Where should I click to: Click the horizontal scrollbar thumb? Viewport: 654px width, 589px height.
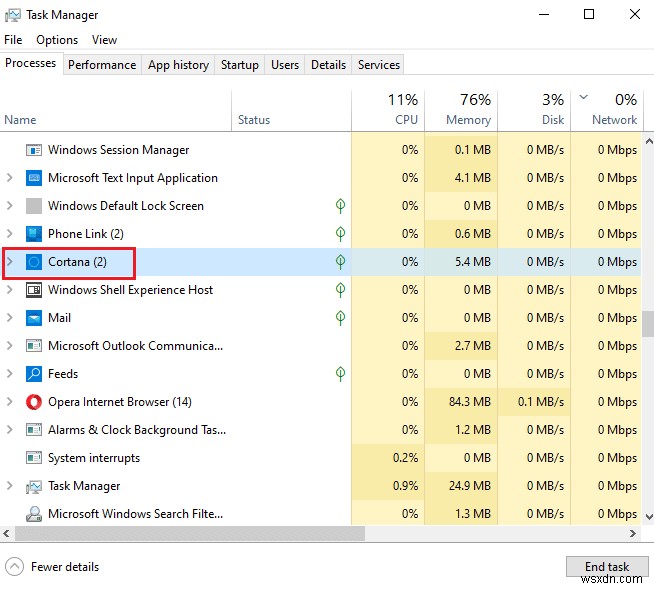[x=190, y=533]
